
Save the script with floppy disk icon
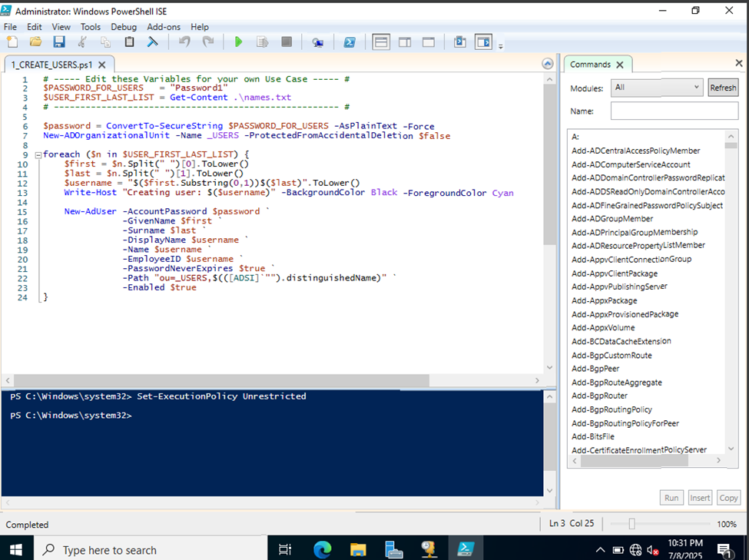(x=58, y=42)
